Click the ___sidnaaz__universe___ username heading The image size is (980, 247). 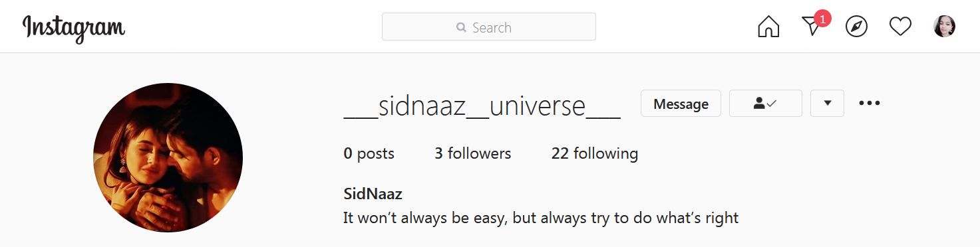(x=482, y=106)
